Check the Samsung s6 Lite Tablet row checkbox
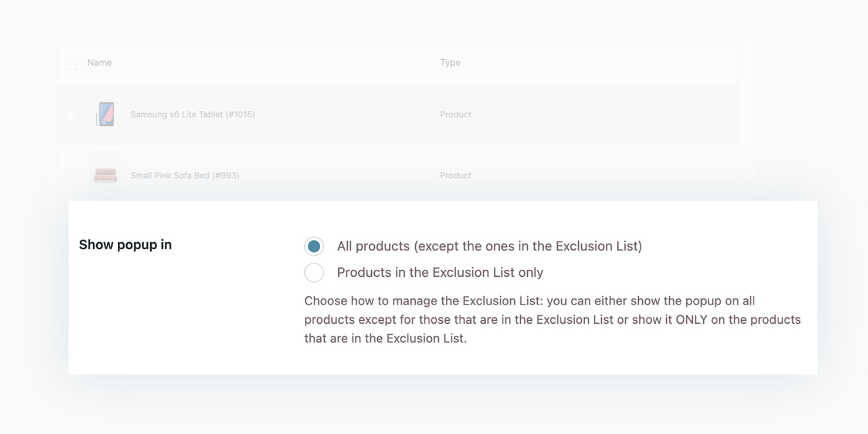The width and height of the screenshot is (868, 434). coord(72,114)
